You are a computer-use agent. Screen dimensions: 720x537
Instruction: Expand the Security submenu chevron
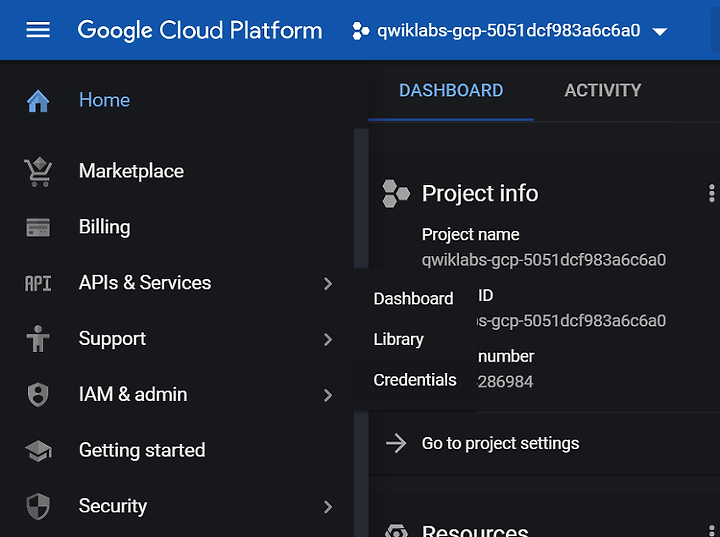[x=327, y=507]
